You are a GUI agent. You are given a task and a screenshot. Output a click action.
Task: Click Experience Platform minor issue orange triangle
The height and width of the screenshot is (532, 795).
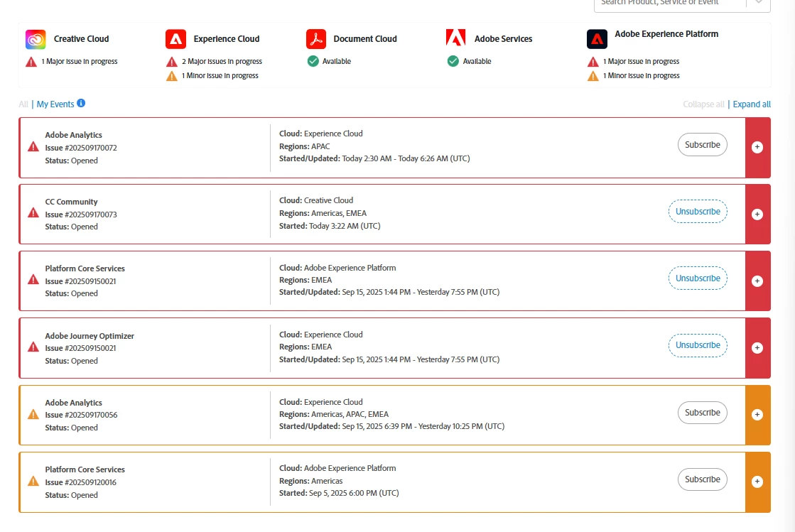pyautogui.click(x=593, y=76)
